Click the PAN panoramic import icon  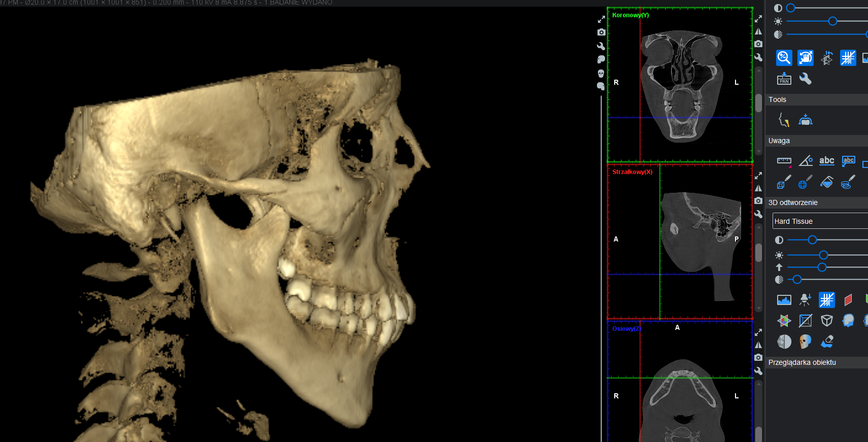784,79
